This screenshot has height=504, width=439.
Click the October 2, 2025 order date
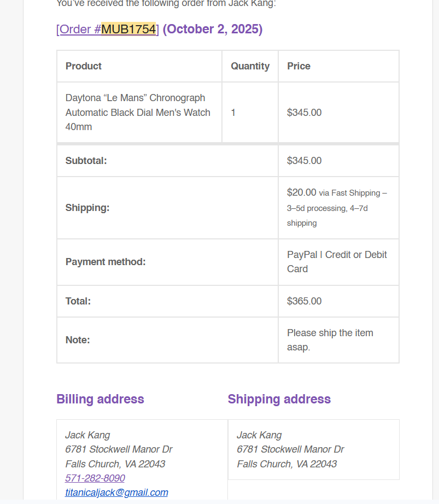coord(212,29)
